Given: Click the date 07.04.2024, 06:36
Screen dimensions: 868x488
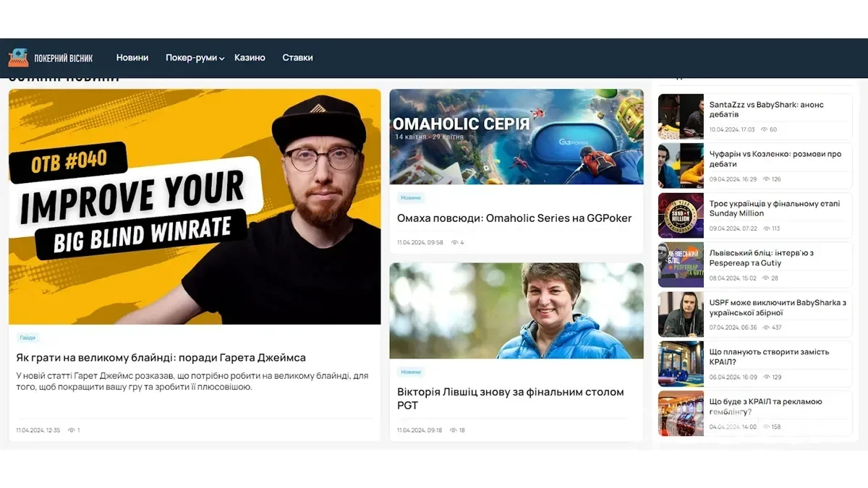Looking at the screenshot, I should point(733,328).
